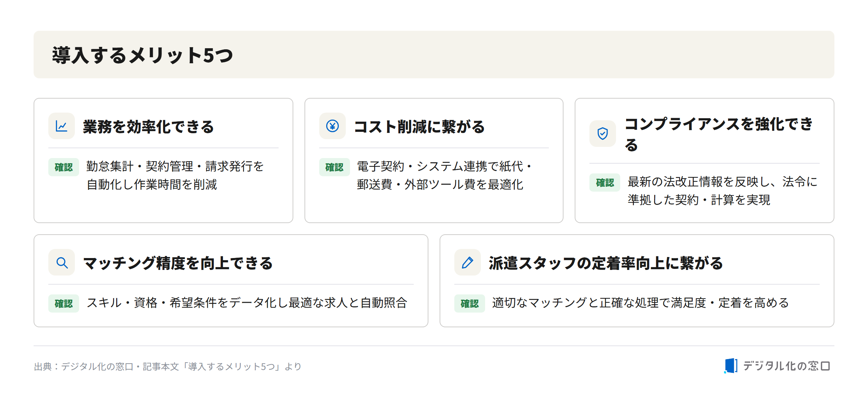Click the line chart icon beside 業務を効率化できる
Screen dimensions: 868x407
tap(62, 126)
